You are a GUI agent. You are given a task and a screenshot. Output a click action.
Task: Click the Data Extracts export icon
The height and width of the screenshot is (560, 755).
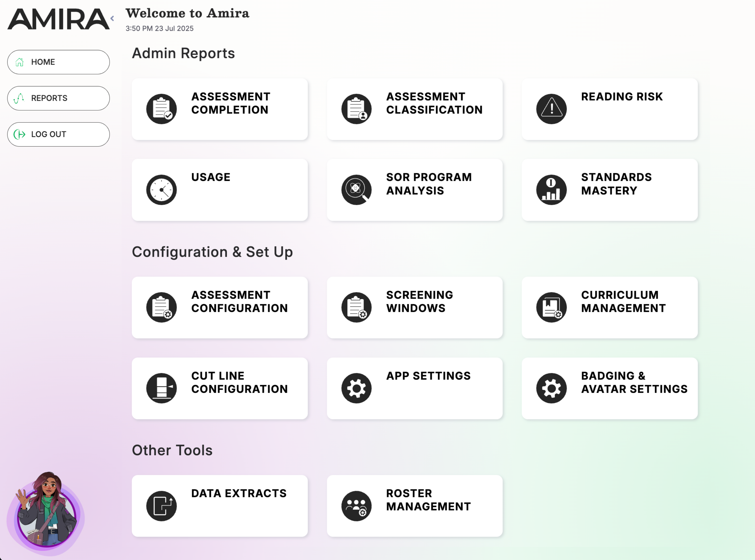pyautogui.click(x=161, y=505)
